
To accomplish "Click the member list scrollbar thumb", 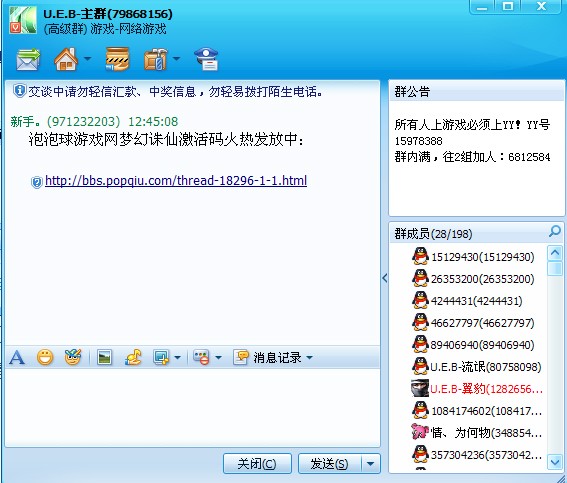I will [x=555, y=269].
